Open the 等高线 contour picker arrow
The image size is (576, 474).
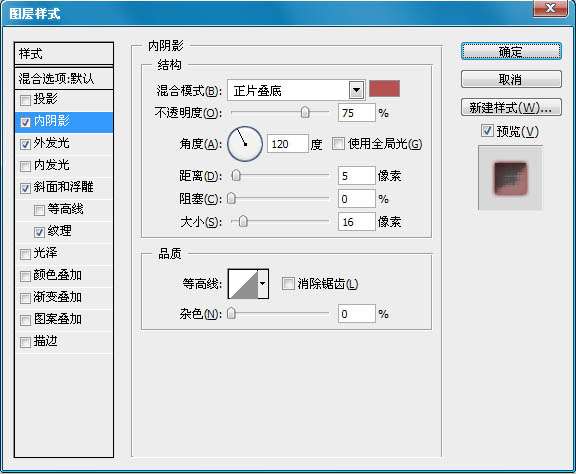(263, 284)
